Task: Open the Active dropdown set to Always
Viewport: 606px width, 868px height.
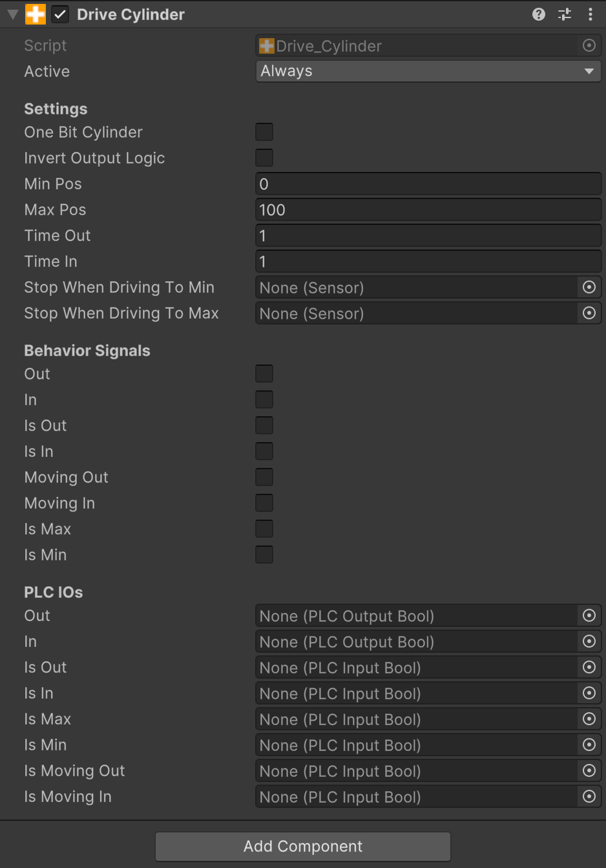Action: [x=428, y=71]
